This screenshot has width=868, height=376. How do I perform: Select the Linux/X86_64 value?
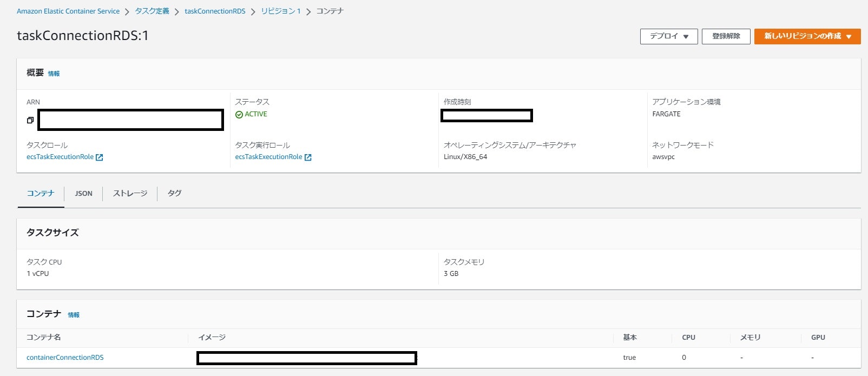465,157
